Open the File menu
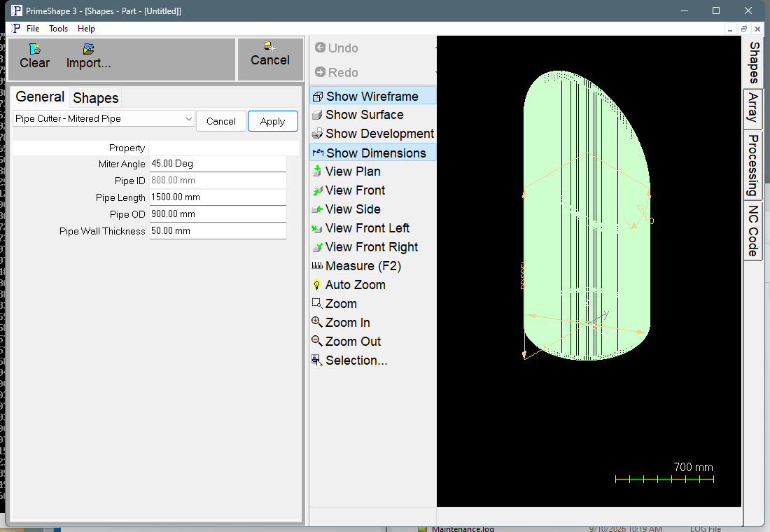The height and width of the screenshot is (532, 770). [x=33, y=29]
